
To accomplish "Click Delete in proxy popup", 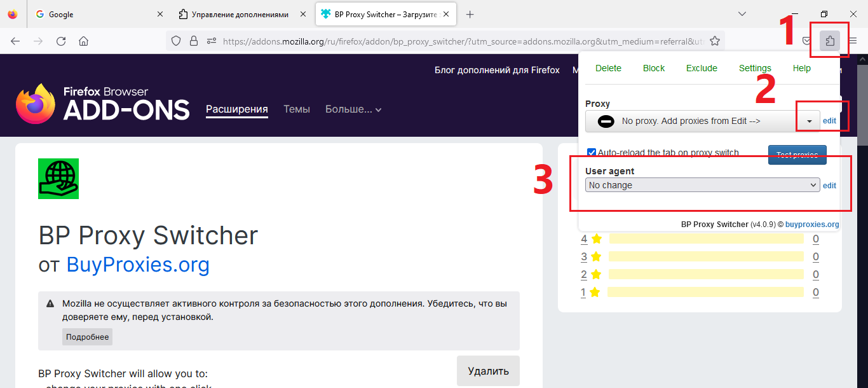I will tap(608, 68).
